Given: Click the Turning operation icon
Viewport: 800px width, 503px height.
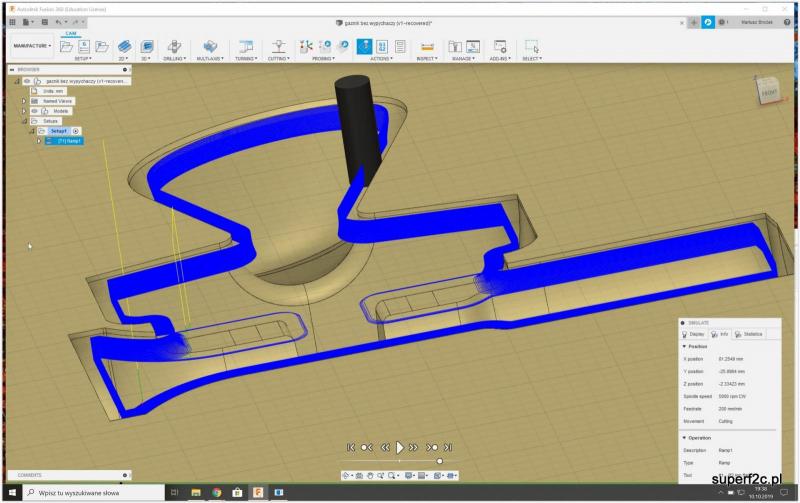Looking at the screenshot, I should [245, 46].
